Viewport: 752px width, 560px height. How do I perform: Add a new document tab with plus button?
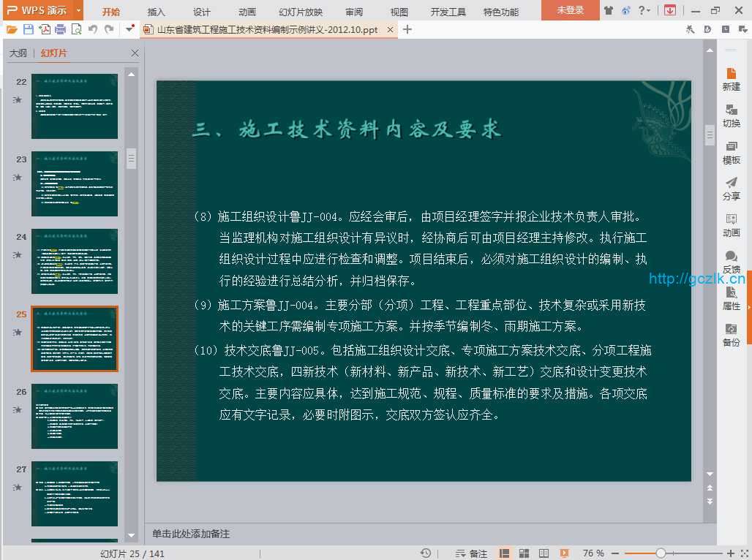407,29
